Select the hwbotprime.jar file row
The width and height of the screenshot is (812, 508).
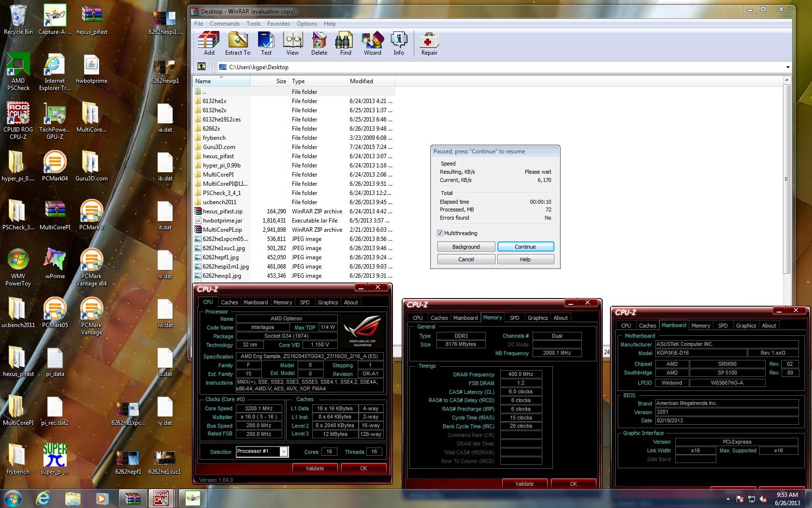[294, 221]
